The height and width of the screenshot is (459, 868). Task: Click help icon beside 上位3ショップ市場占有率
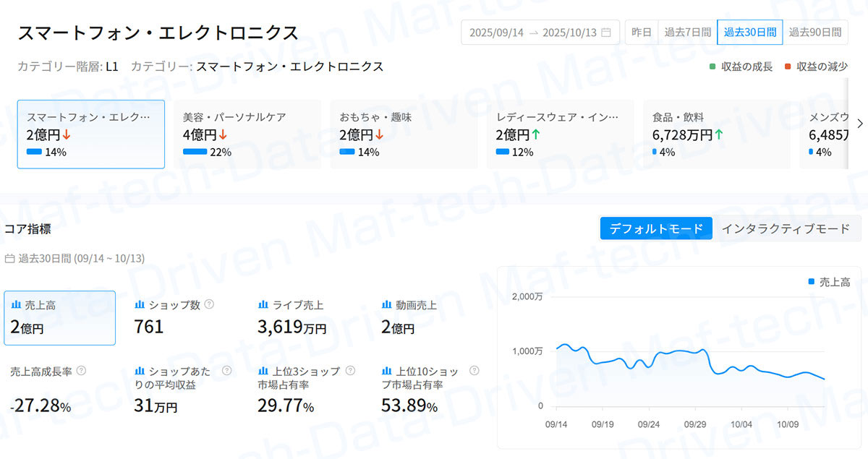(x=350, y=371)
